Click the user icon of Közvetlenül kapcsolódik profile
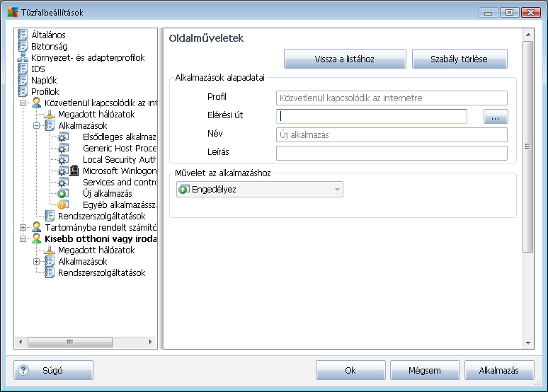548x392 pixels. pyautogui.click(x=36, y=103)
